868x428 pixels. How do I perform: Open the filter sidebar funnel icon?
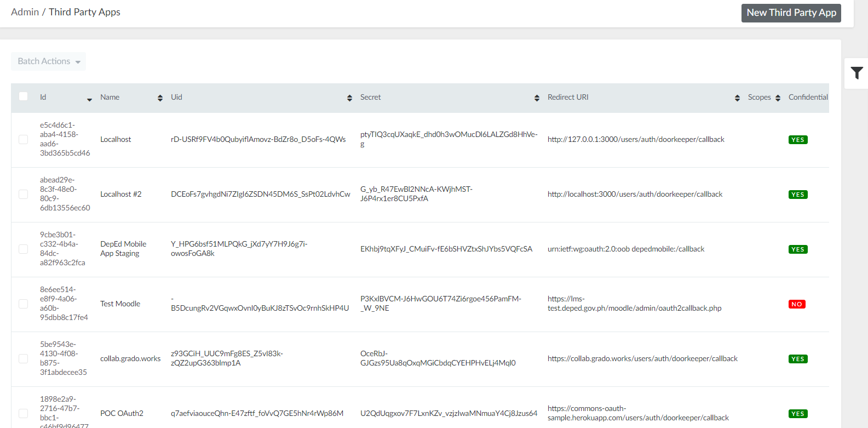coord(856,73)
